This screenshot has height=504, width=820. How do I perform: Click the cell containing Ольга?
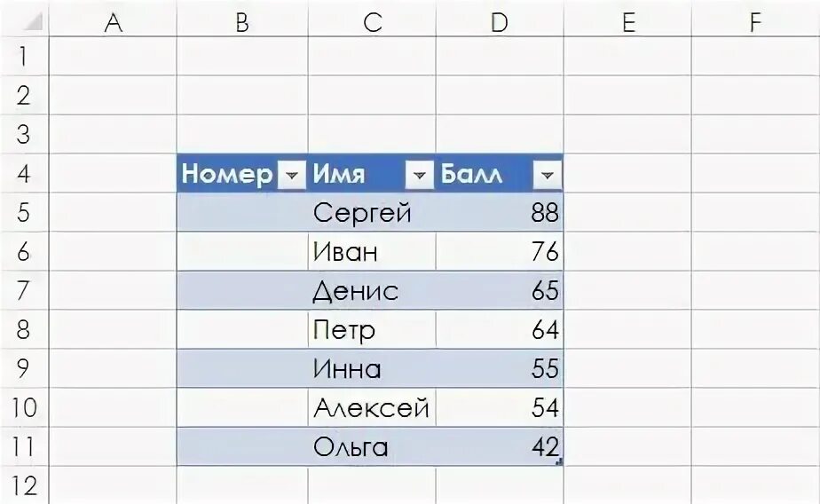pos(372,446)
